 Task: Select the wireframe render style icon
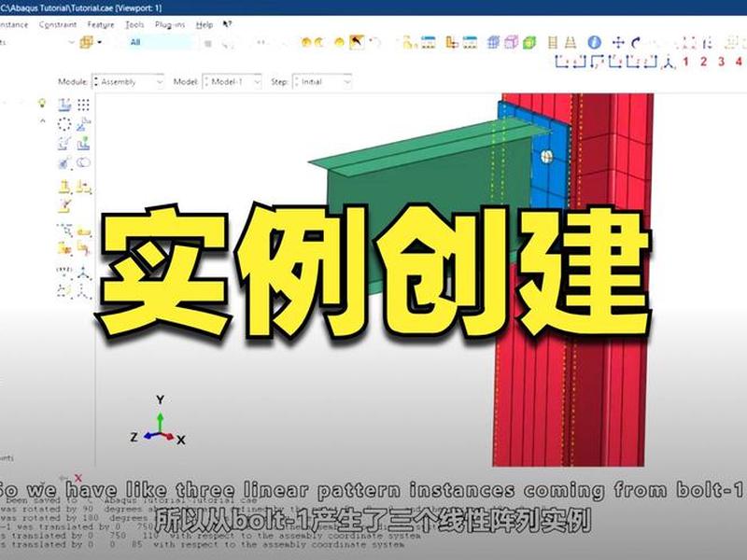click(x=494, y=42)
